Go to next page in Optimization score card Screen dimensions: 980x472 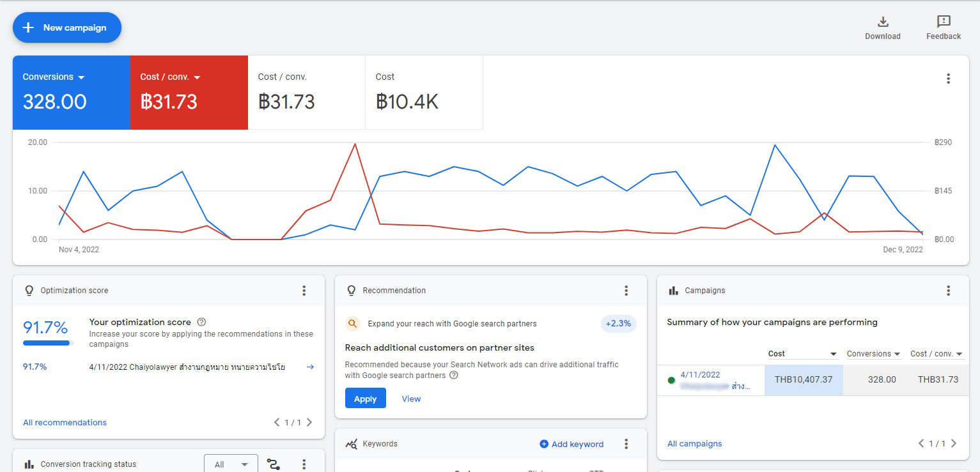coord(309,422)
